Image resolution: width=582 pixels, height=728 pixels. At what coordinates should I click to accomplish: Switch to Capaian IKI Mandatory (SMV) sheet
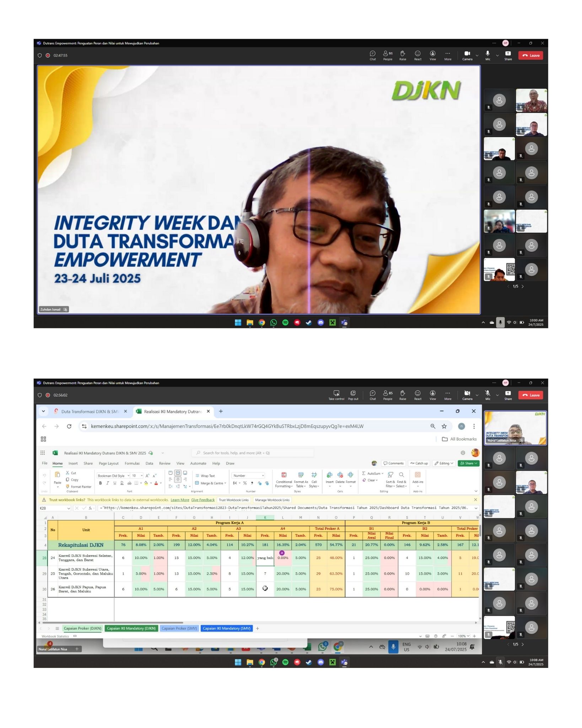pyautogui.click(x=226, y=628)
